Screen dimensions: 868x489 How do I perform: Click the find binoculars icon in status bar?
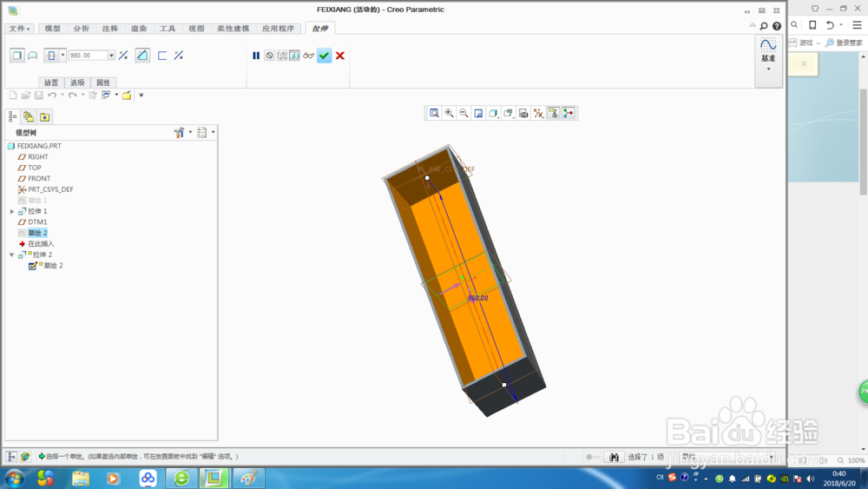(614, 457)
